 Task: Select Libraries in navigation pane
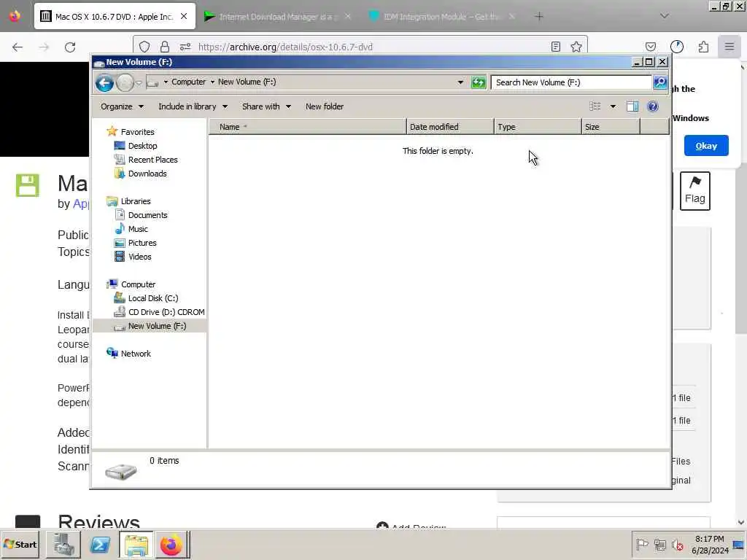135,201
